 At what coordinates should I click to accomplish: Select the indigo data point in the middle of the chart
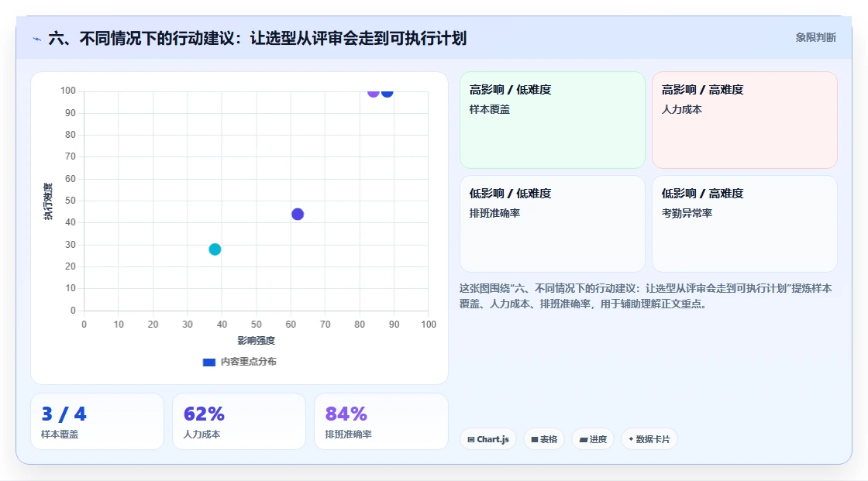tap(298, 215)
